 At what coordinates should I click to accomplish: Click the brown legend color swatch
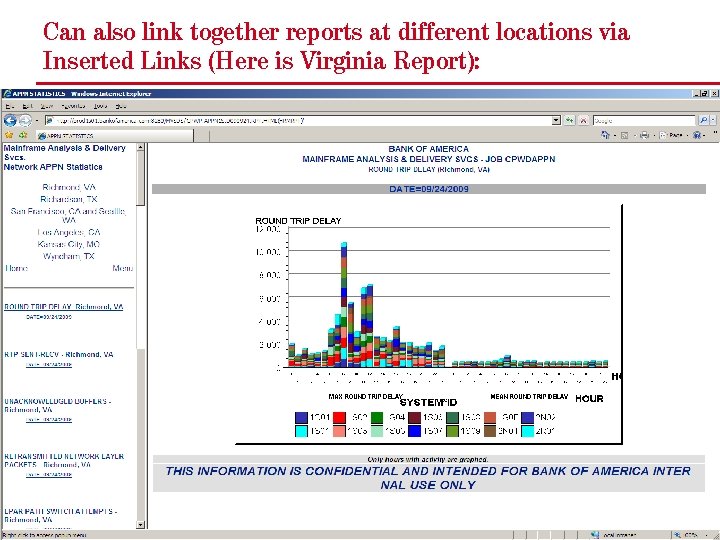click(490, 431)
